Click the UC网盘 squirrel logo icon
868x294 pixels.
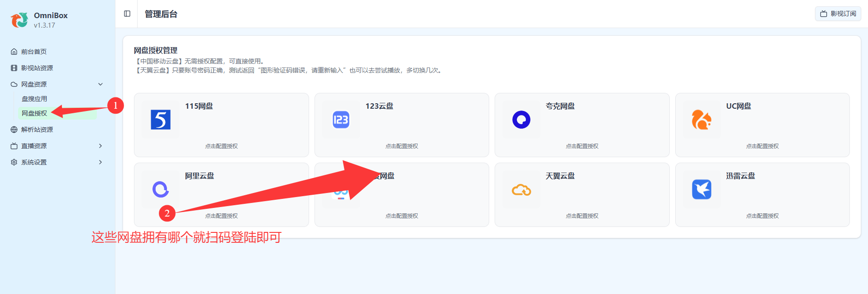pos(701,120)
